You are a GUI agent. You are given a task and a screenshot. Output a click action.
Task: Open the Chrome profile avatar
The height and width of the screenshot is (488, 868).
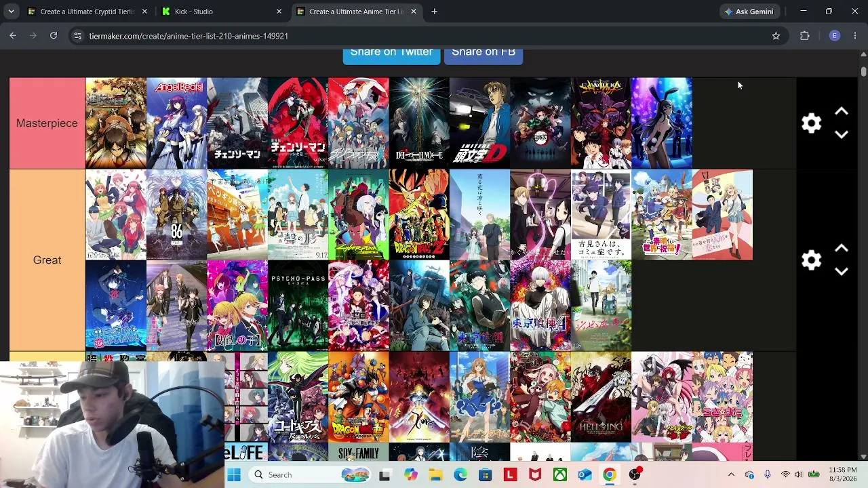[835, 36]
